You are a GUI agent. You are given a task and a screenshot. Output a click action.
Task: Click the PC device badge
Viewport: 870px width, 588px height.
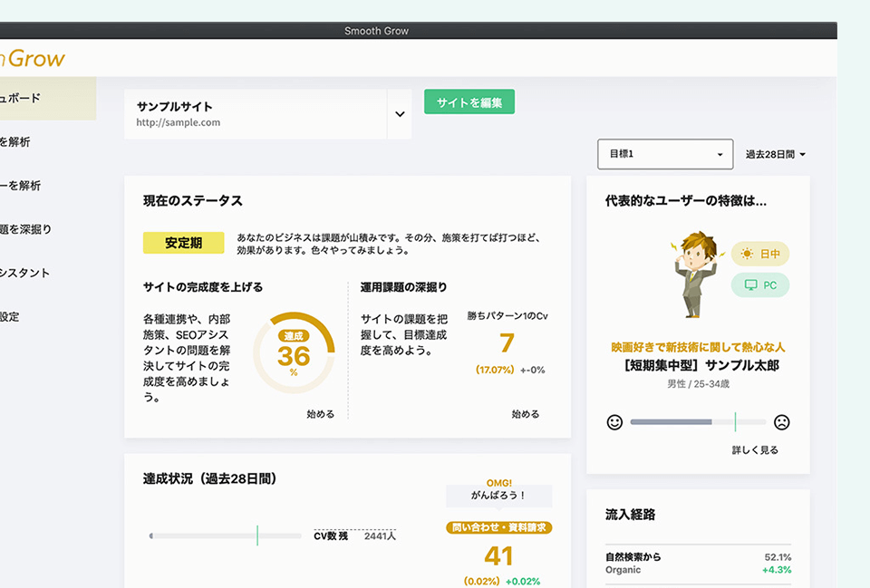click(x=760, y=285)
